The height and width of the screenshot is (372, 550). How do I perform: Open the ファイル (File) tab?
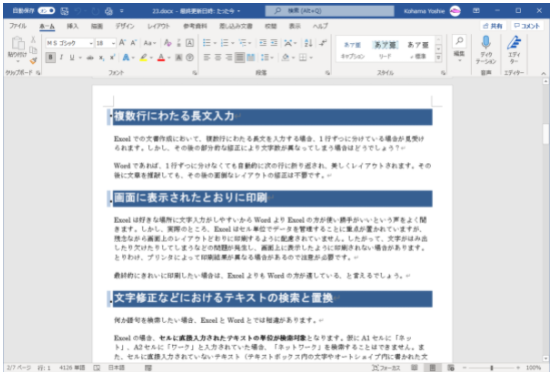tap(18, 26)
